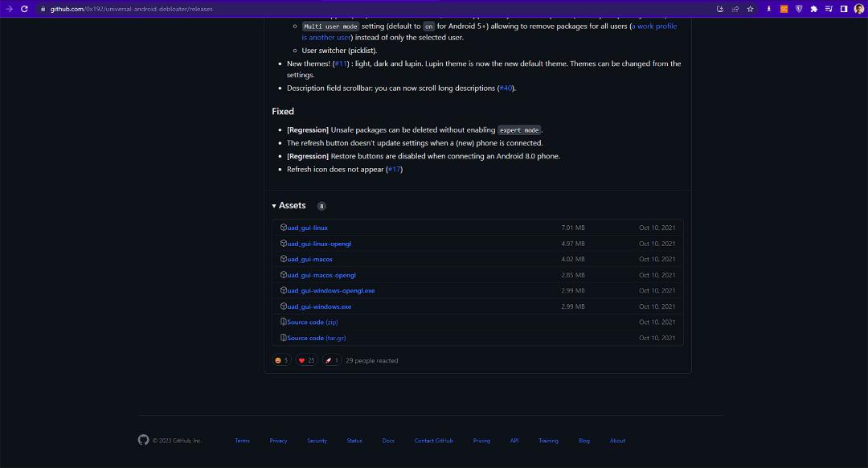Screen dimensions: 868x468
Task: Download uad_gui-windows.exe asset
Action: pos(319,306)
